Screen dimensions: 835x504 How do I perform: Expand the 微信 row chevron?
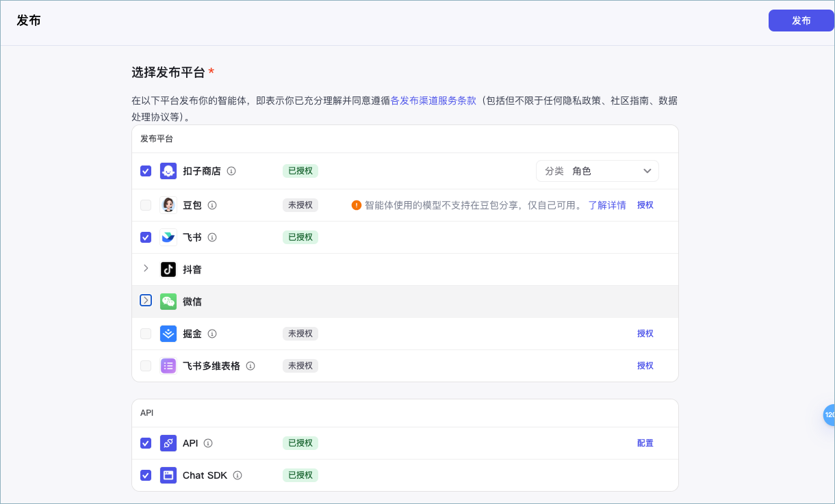pyautogui.click(x=146, y=300)
